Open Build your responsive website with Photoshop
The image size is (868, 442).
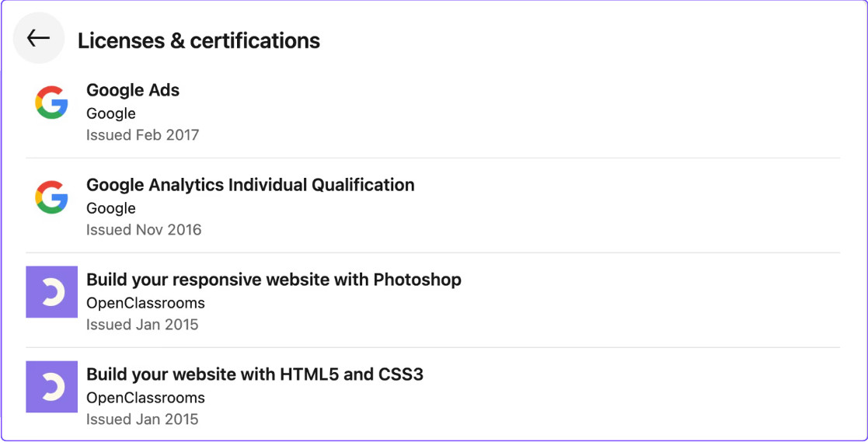click(274, 280)
